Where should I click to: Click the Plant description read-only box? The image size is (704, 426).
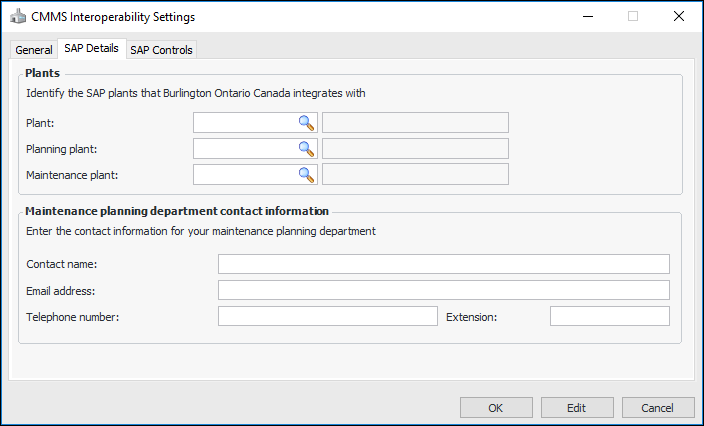(415, 123)
